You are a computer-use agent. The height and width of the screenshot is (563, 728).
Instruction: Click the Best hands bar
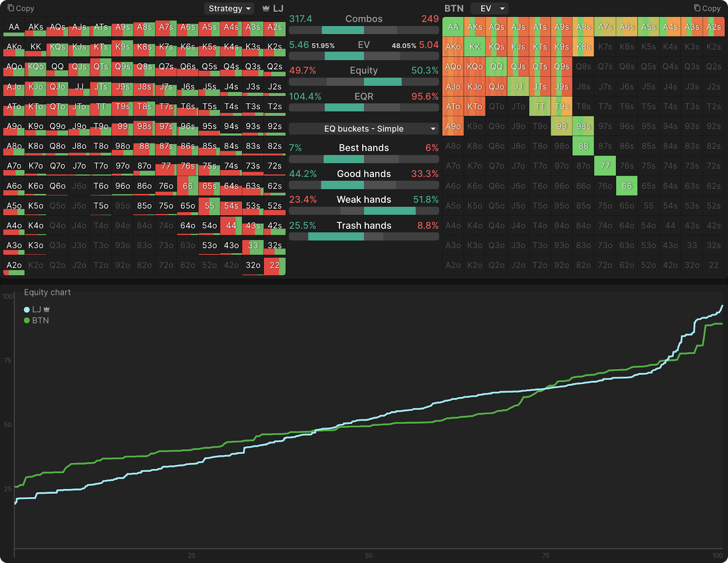click(364, 159)
